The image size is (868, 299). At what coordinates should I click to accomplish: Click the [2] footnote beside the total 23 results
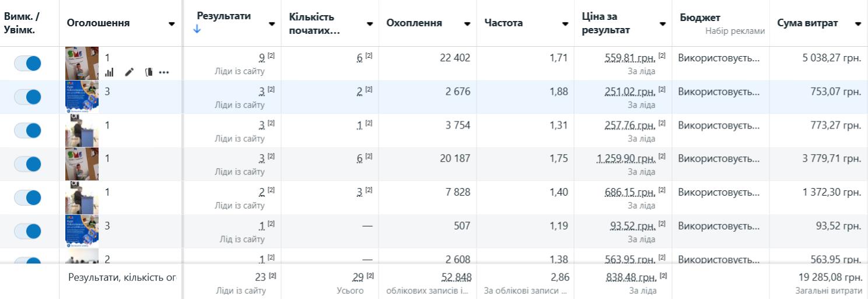point(272,276)
